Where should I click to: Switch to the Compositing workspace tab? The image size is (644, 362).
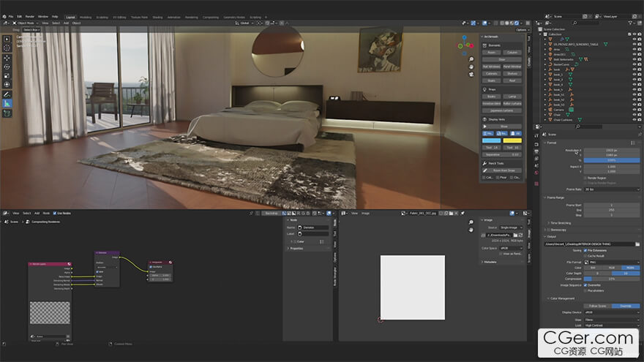210,18
